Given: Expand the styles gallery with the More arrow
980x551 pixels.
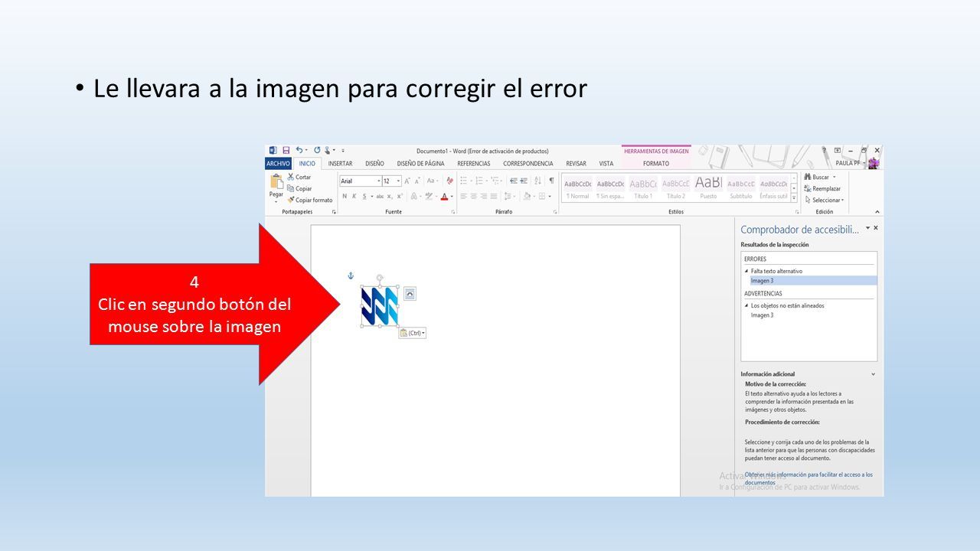Looking at the screenshot, I should (x=794, y=198).
